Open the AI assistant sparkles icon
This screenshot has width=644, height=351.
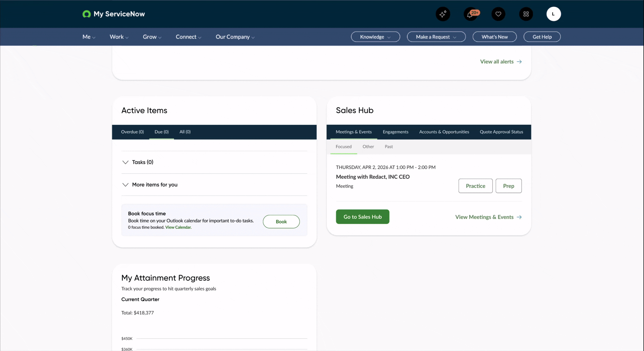[x=443, y=14]
